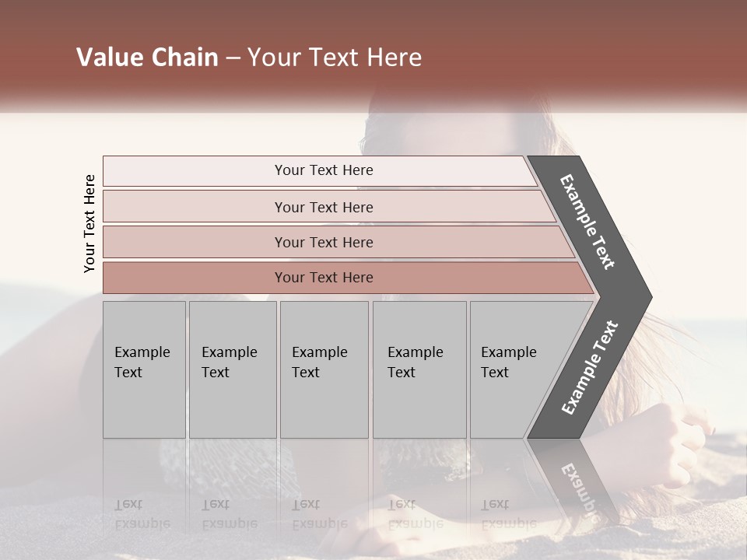Select the vertical 'Your Text Here' label on the left
747x560 pixels.
pos(89,224)
